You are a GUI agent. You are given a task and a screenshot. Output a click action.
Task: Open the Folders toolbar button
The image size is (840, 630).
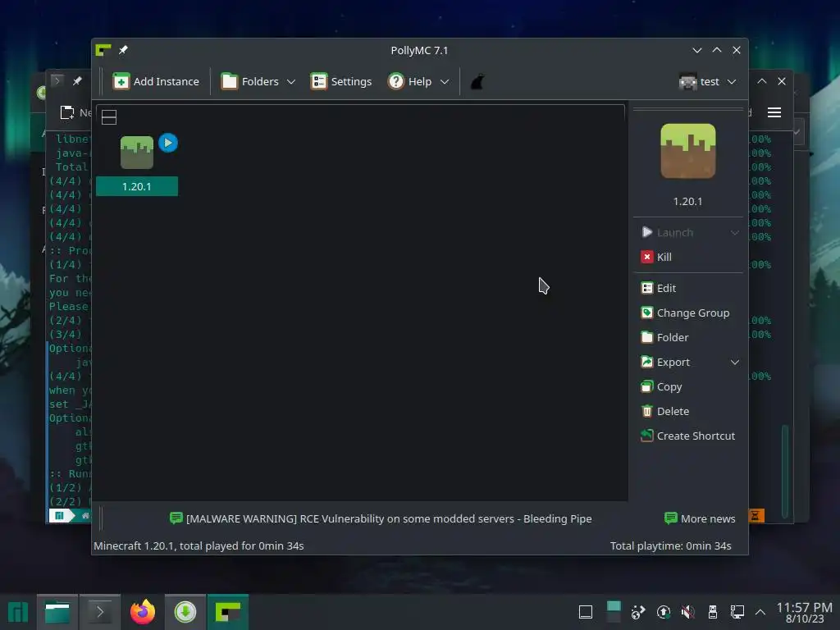(250, 81)
